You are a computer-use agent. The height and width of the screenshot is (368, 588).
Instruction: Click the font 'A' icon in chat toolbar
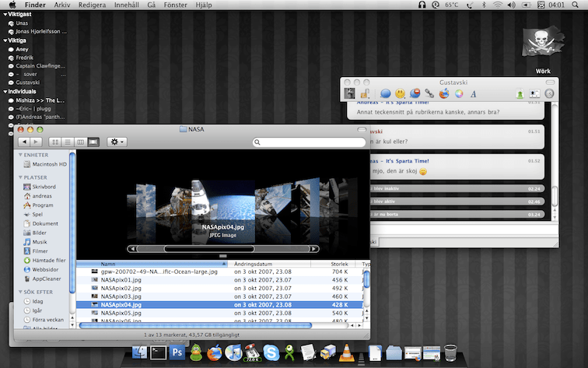(474, 94)
